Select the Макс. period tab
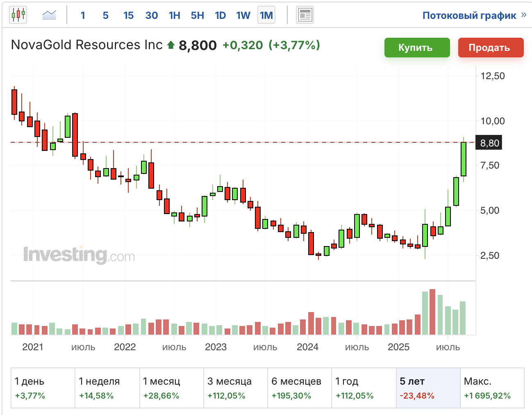The image size is (532, 415). [x=492, y=388]
